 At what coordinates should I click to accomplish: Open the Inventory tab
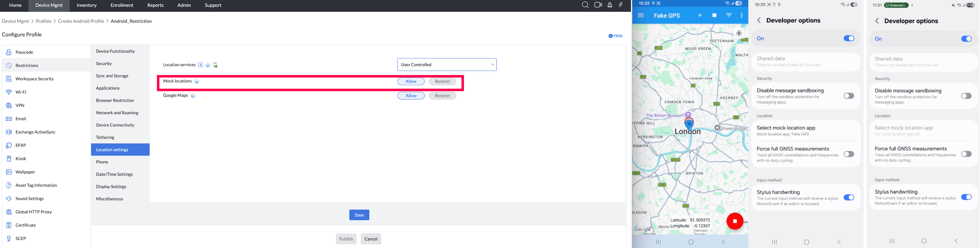[87, 5]
